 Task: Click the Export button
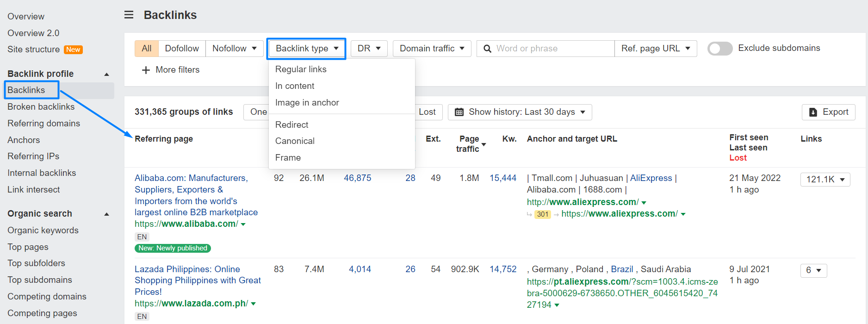[x=828, y=112]
